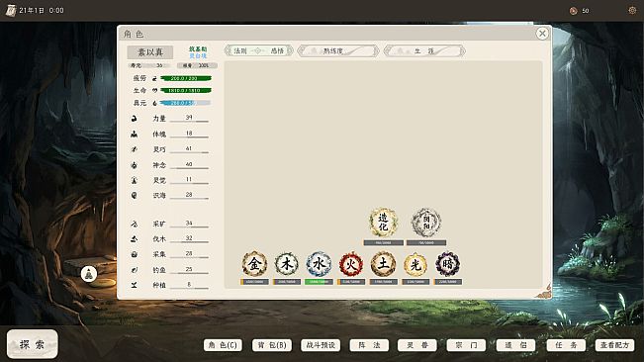Click the 力量 strength arm icon
This screenshot has width=644, height=362.
[134, 119]
